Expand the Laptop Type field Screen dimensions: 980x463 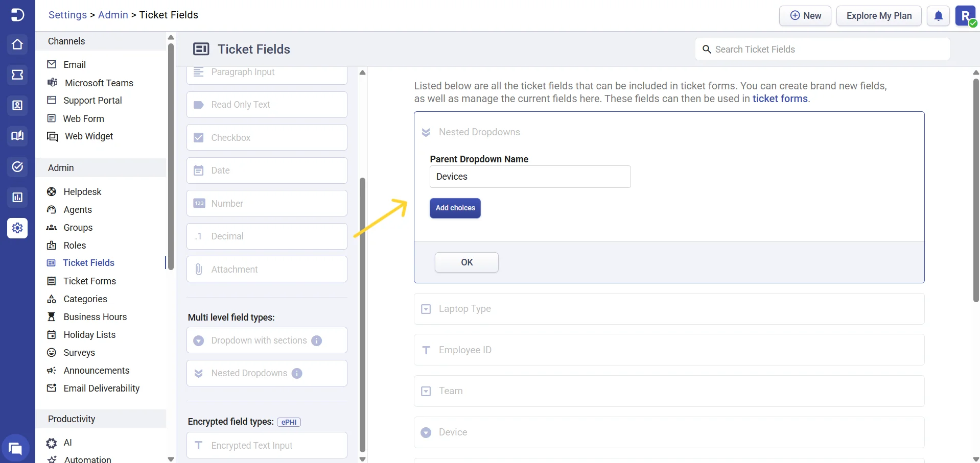coord(669,309)
